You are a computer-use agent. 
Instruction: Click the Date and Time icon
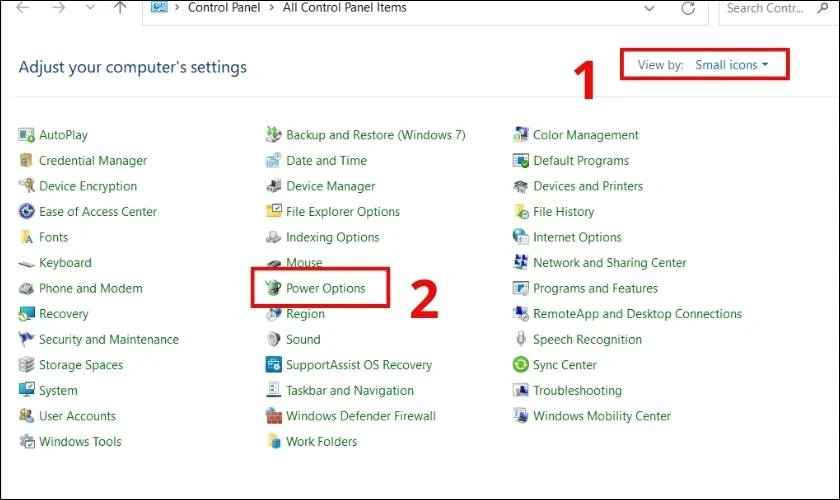pos(273,160)
